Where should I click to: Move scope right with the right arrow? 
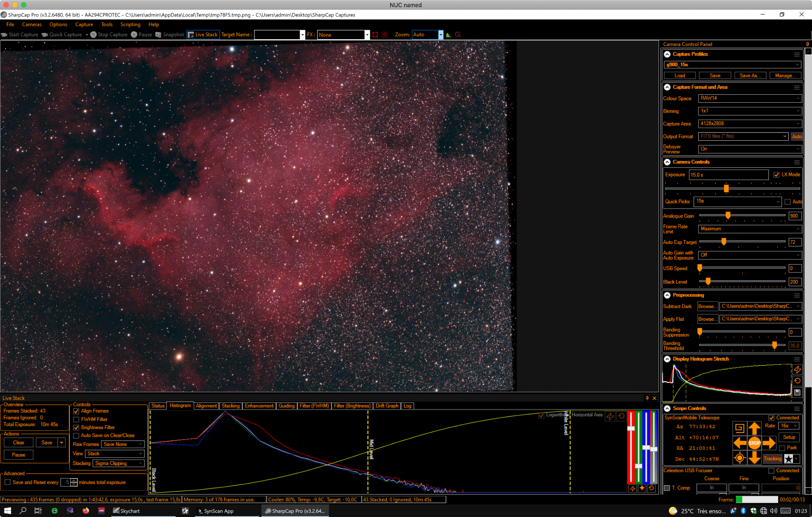(769, 443)
